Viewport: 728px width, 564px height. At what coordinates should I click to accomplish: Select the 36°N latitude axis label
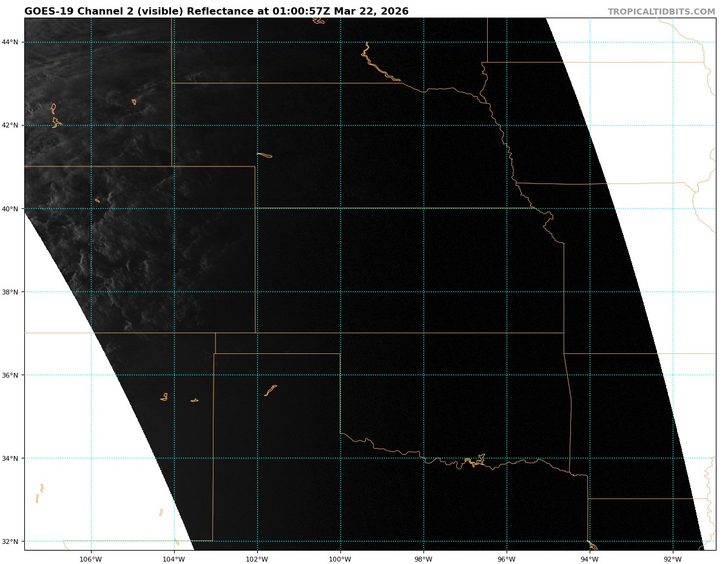click(10, 375)
